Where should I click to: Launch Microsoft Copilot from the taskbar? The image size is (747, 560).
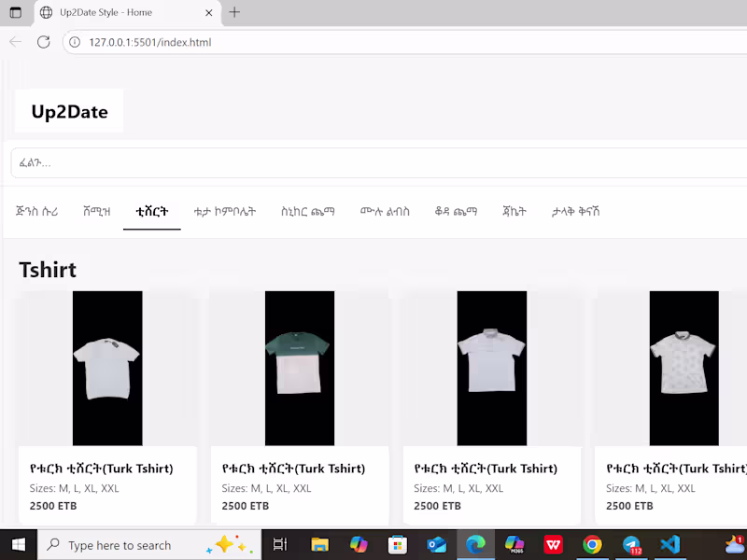click(x=361, y=544)
